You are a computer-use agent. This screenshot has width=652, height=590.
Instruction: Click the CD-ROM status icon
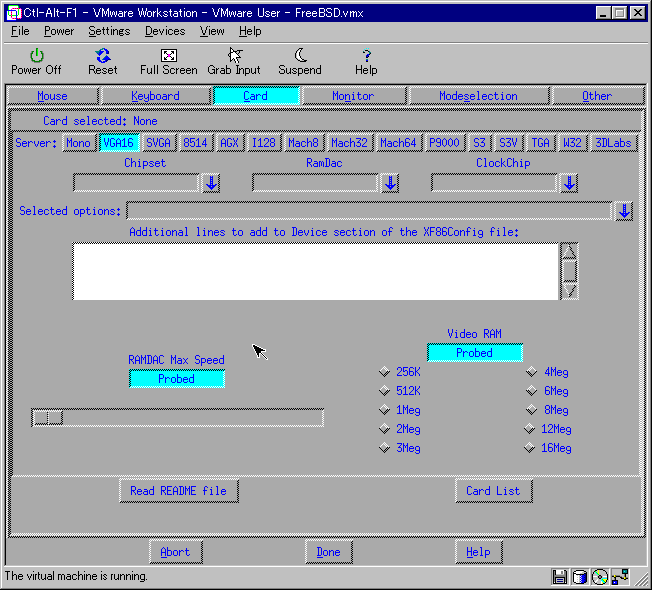click(600, 577)
